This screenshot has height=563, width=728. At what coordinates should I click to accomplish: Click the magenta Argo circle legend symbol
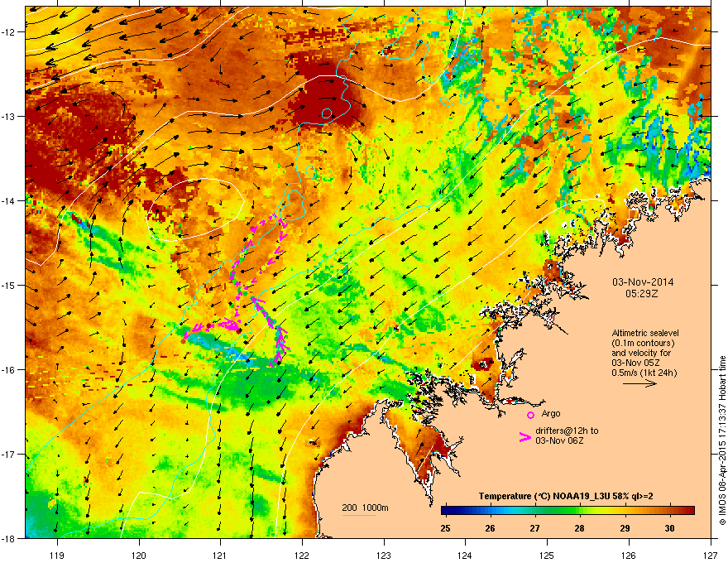[x=530, y=415]
